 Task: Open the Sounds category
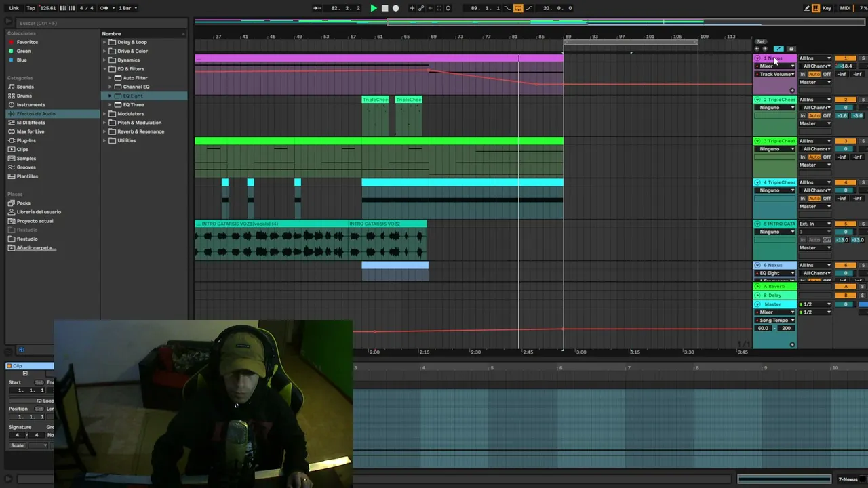coord(25,87)
